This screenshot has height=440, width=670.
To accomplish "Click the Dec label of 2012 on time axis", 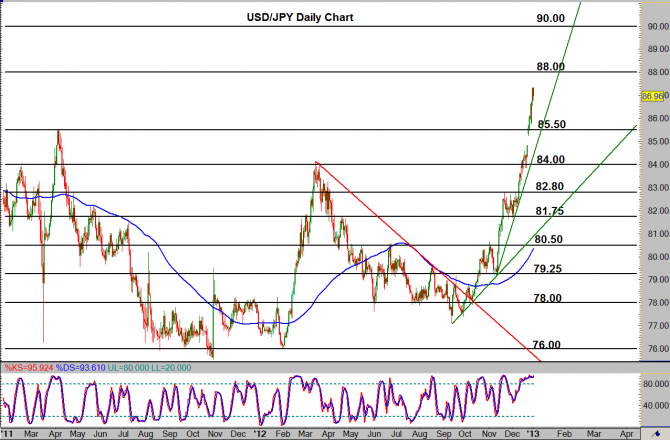I will (x=512, y=434).
